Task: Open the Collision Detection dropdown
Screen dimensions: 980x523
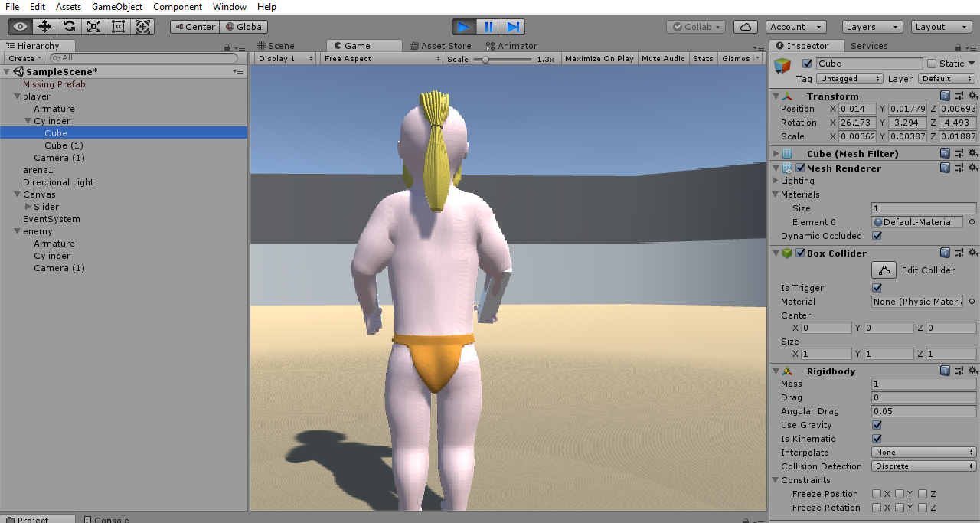Action: click(x=923, y=466)
